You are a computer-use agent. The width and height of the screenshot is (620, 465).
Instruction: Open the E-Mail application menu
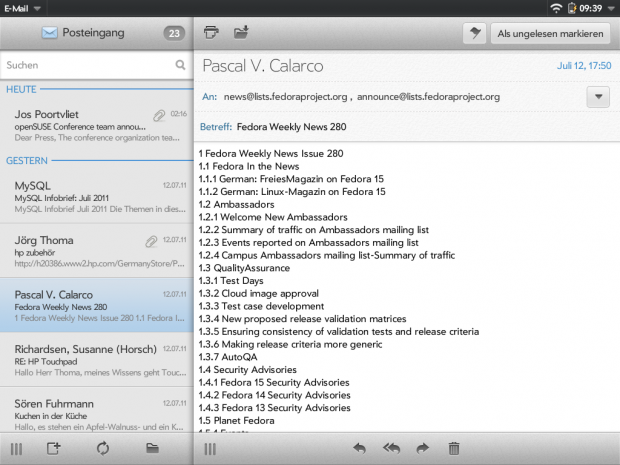point(22,7)
